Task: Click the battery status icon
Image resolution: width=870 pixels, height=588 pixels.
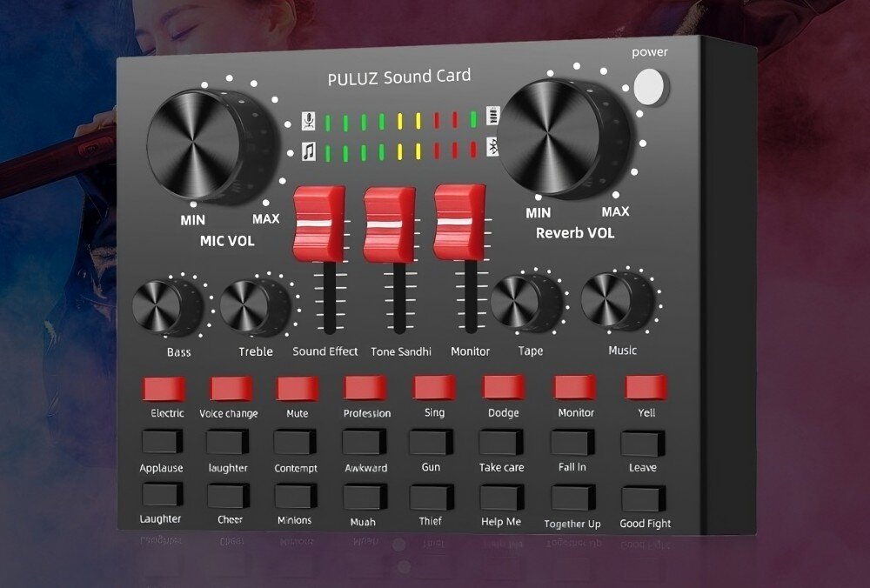Action: 492,116
